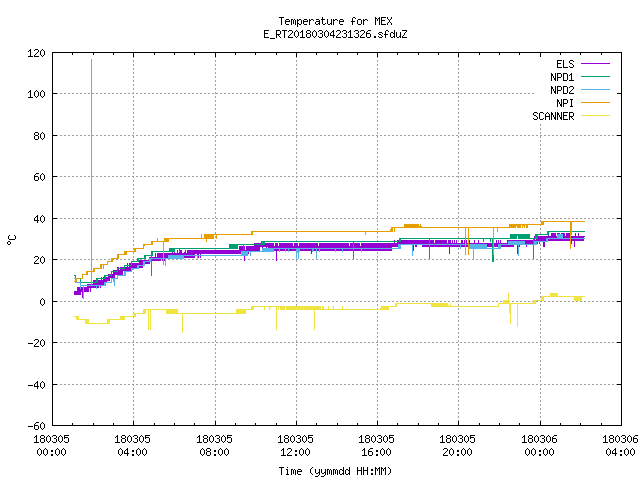Click the x-axis tick label 180306 04:00
The height and width of the screenshot is (480, 640).
click(x=620, y=446)
